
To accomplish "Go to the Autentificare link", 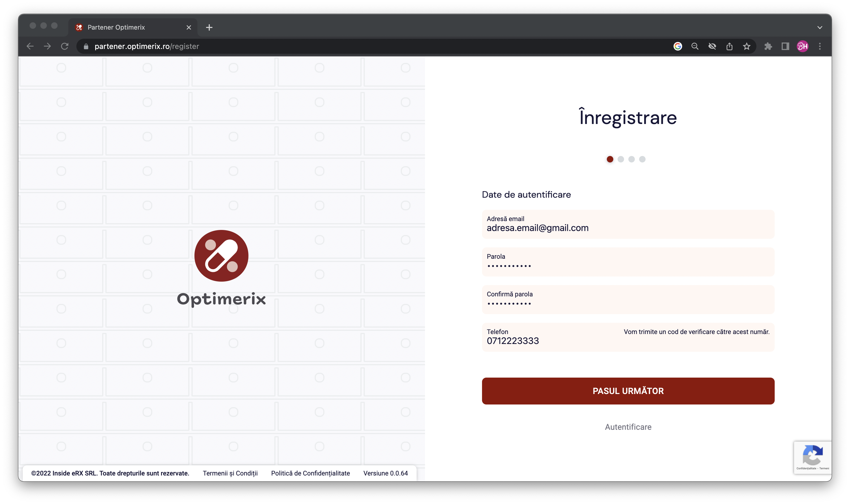I will 628,427.
